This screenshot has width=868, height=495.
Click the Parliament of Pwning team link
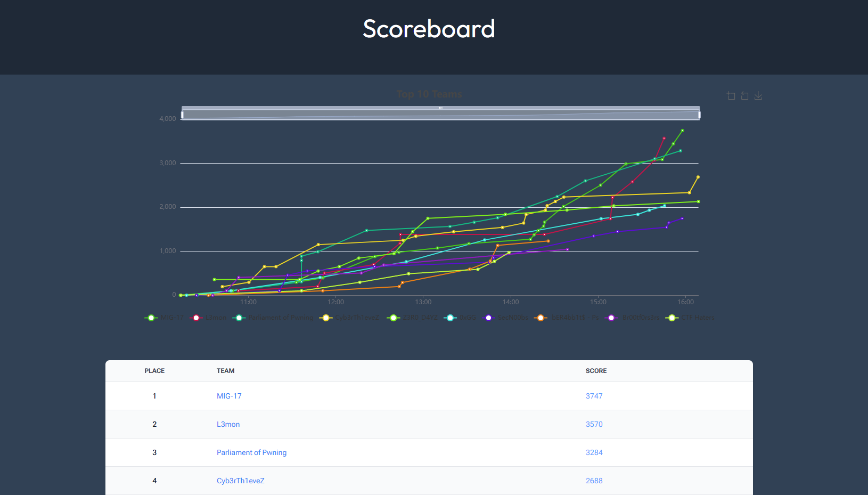pos(251,452)
